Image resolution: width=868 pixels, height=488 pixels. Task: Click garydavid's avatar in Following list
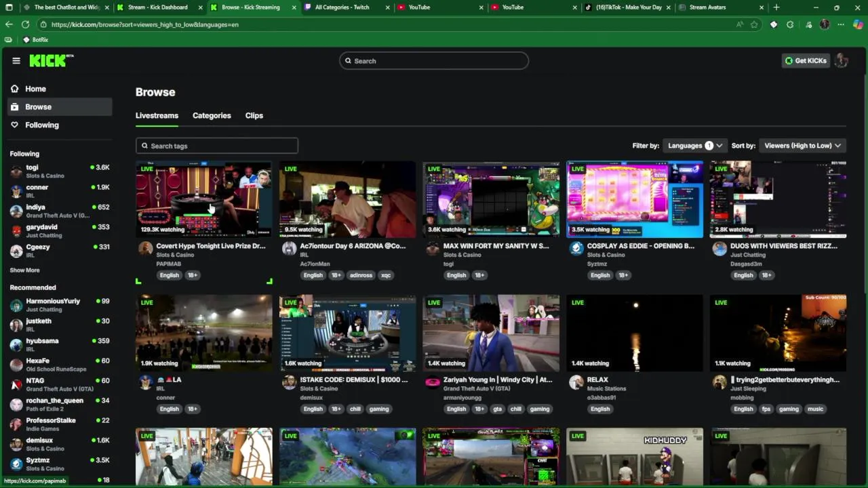click(x=16, y=231)
